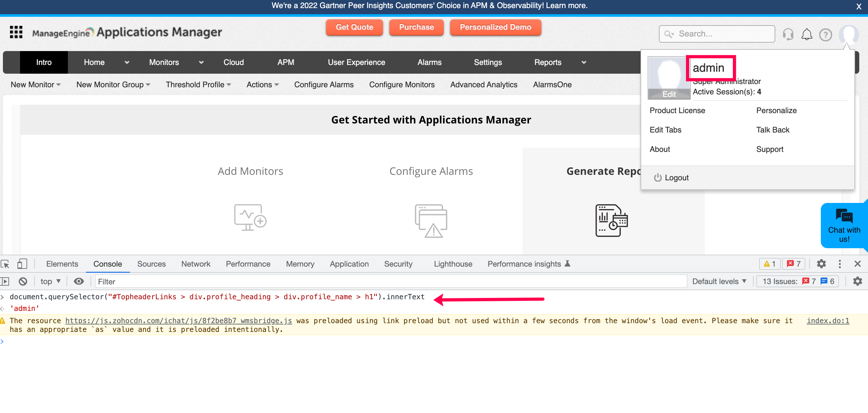Click the clear console icon
868x413 pixels.
coord(23,281)
